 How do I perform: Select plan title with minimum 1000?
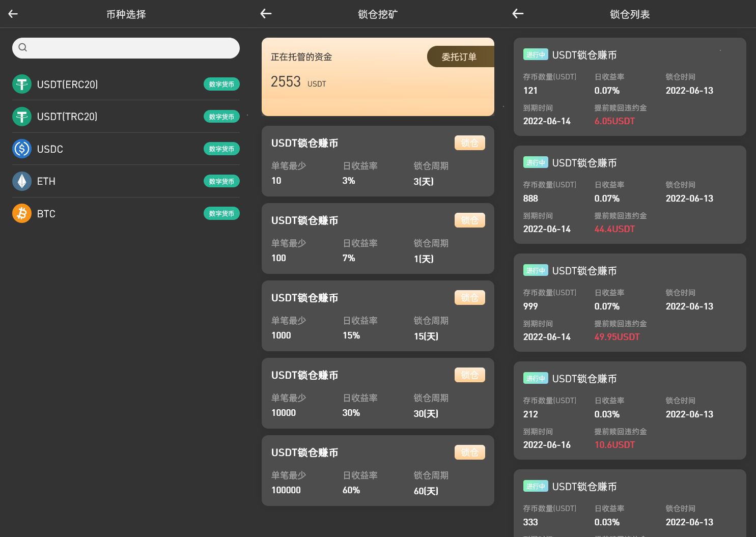[304, 298]
